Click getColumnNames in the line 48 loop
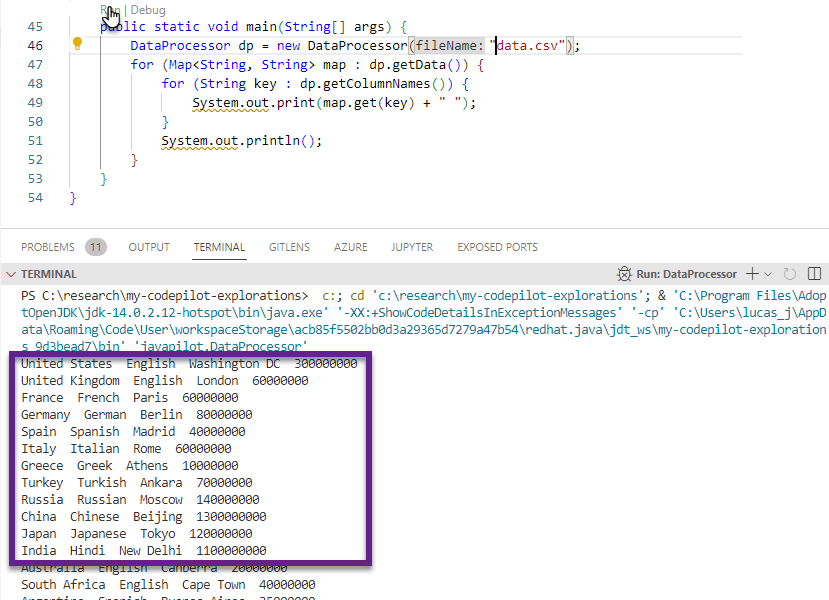The width and height of the screenshot is (829, 600). click(376, 84)
